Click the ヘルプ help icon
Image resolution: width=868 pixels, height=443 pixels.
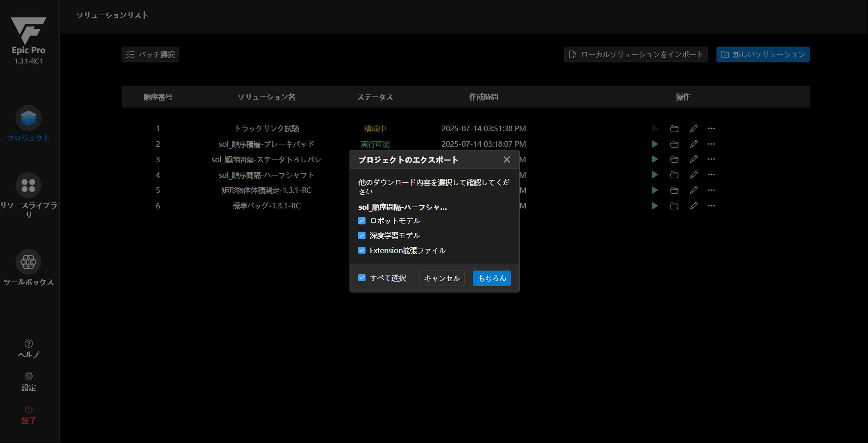pyautogui.click(x=29, y=344)
